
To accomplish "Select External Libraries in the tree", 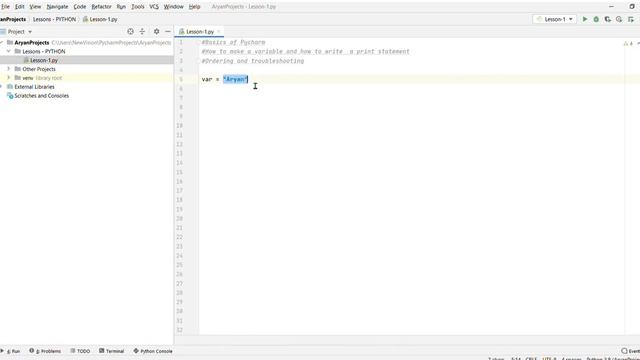I will tap(34, 87).
